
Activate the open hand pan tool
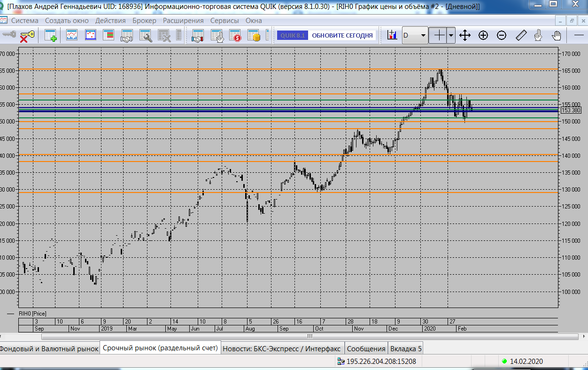coord(557,35)
